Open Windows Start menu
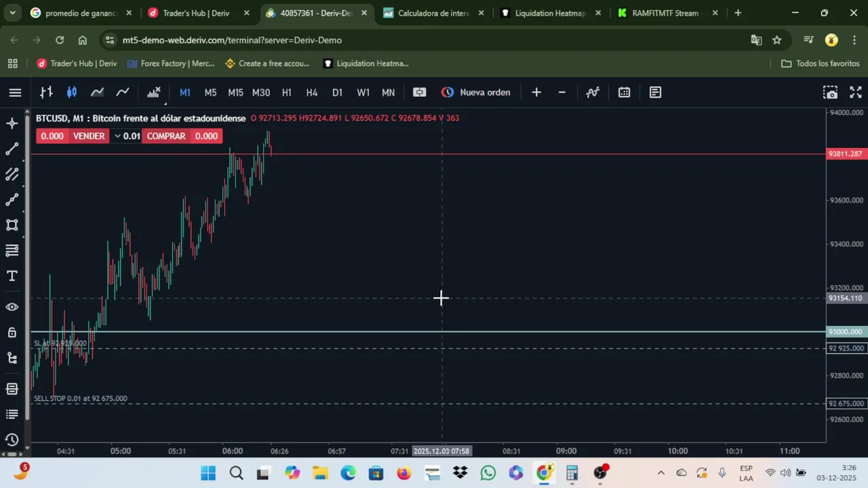Screen dimensions: 868x488 tap(208, 472)
